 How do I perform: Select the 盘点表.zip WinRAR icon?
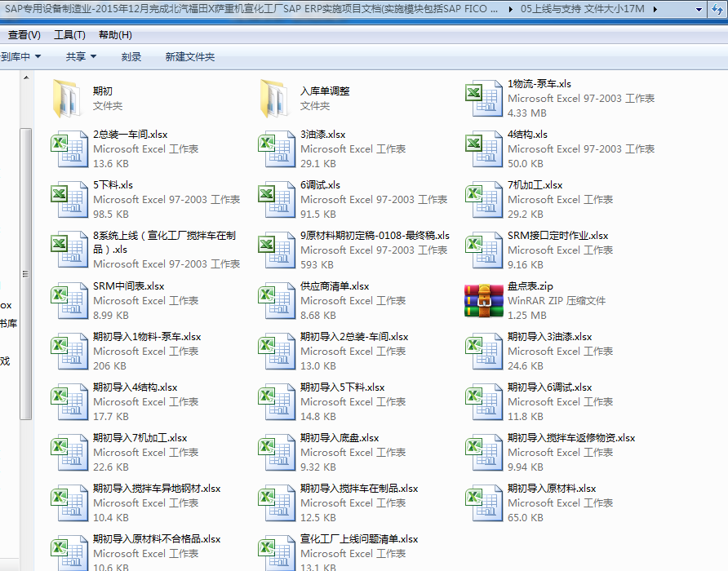484,301
